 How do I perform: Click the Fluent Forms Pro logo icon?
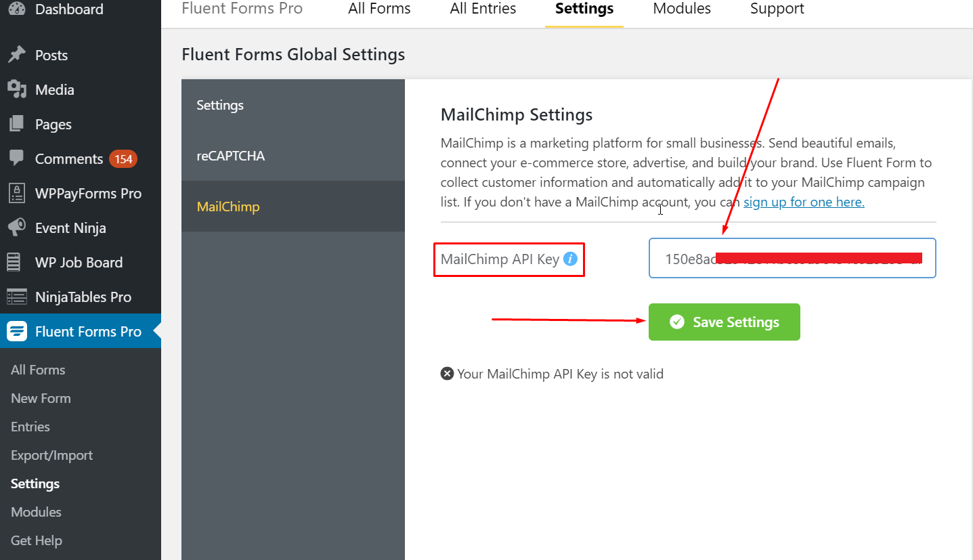click(17, 331)
